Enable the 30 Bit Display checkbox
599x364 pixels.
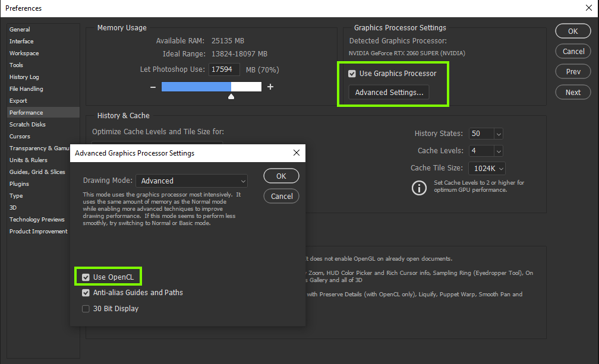86,308
